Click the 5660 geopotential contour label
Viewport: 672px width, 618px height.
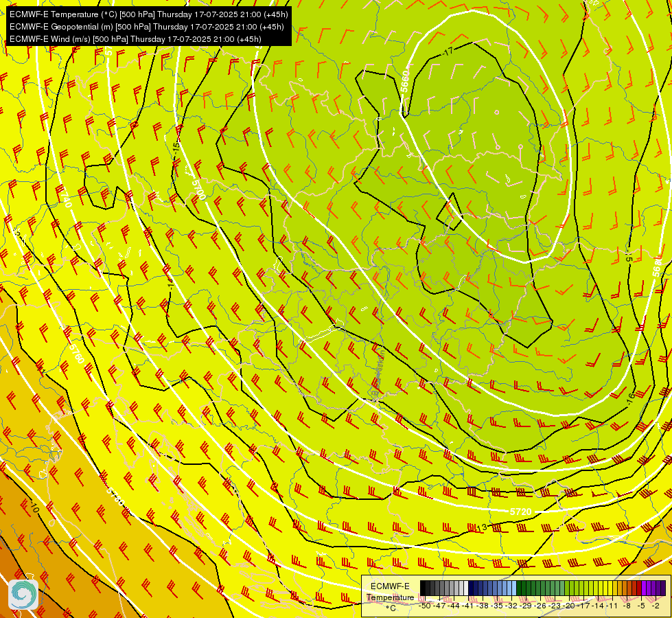click(405, 82)
